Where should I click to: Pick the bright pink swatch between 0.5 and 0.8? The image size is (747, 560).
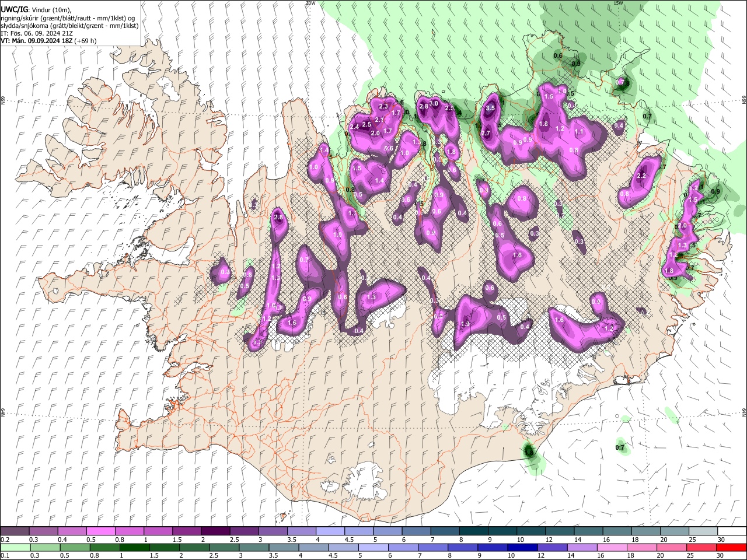coord(100,531)
